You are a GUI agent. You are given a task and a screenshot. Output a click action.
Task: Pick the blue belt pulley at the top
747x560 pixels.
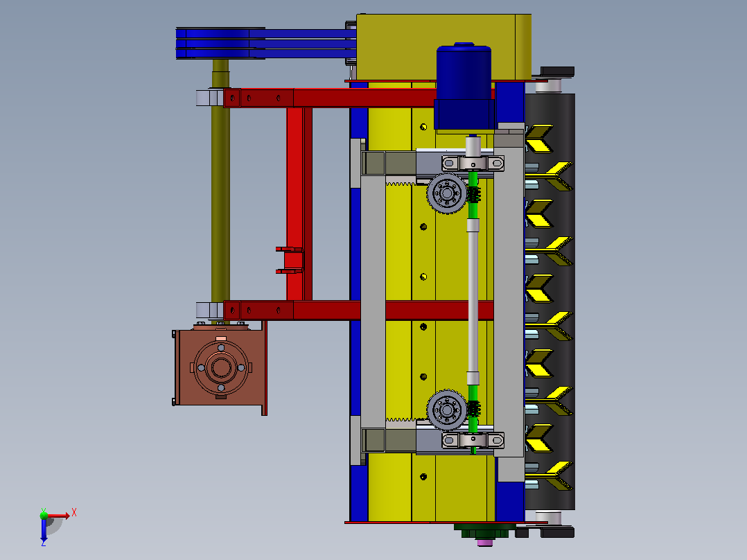pos(220,44)
